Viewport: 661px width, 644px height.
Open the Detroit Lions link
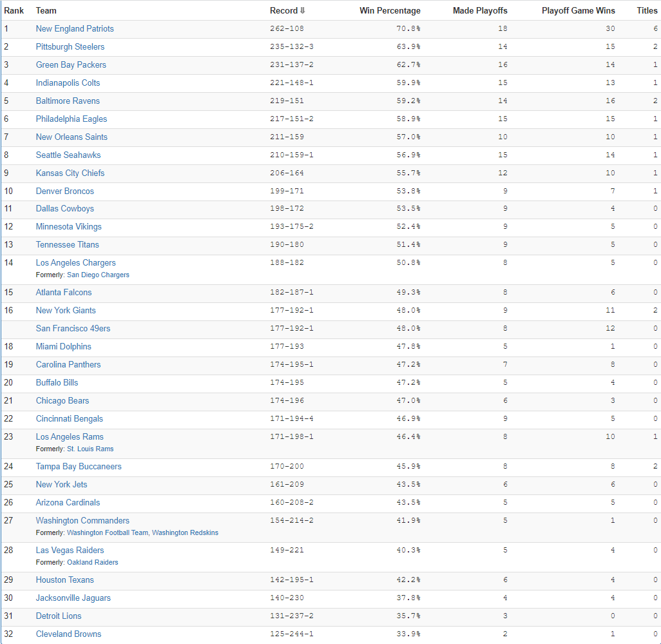click(x=59, y=616)
